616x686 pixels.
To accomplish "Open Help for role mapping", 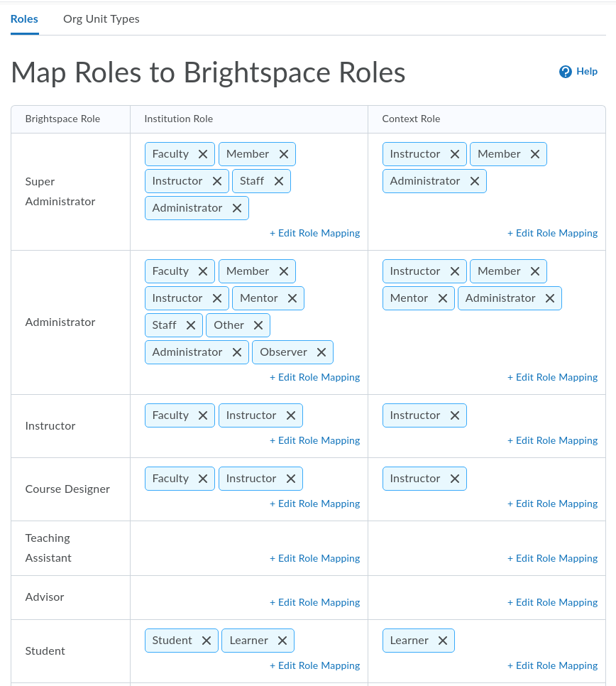I will [x=578, y=71].
